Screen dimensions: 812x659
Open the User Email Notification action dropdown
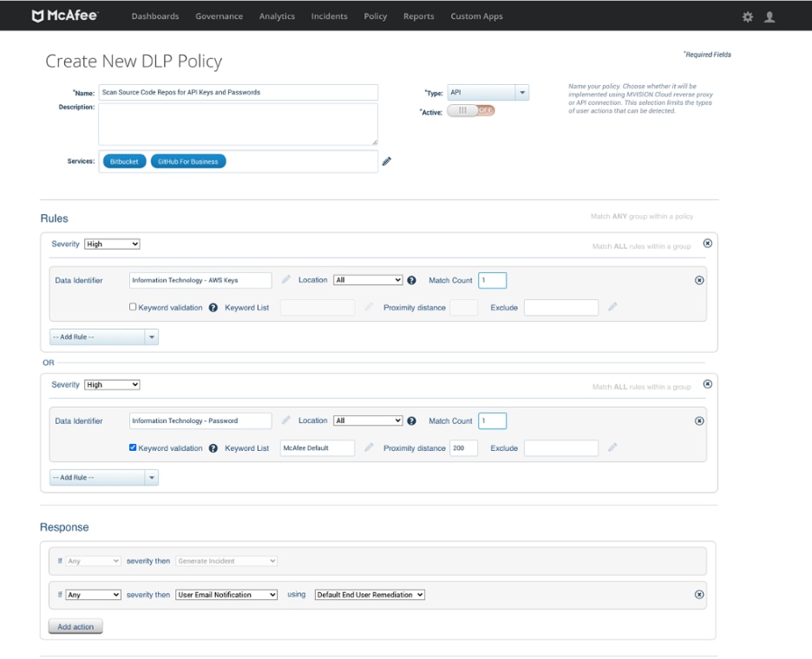(226, 595)
